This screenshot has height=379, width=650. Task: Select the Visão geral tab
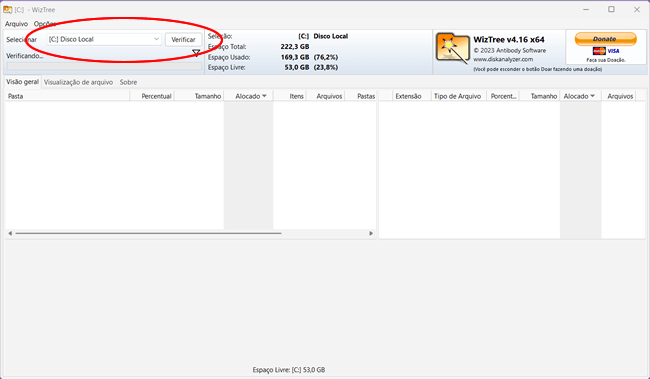coord(23,82)
